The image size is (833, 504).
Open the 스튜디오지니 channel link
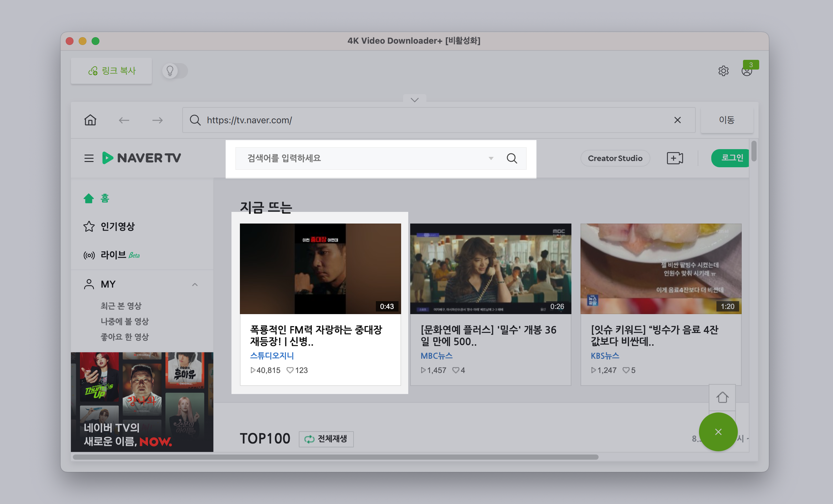272,356
